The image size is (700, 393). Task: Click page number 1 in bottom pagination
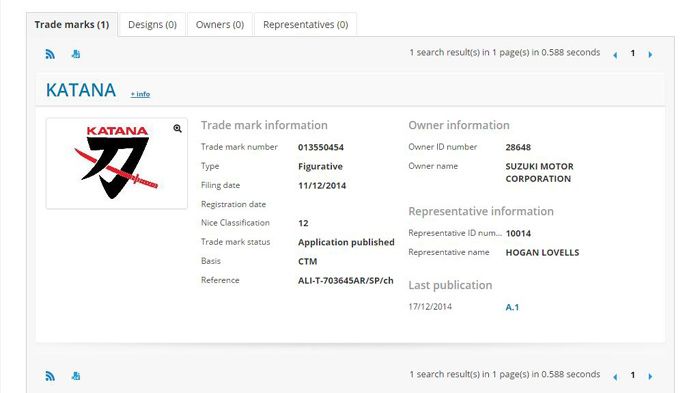point(633,375)
